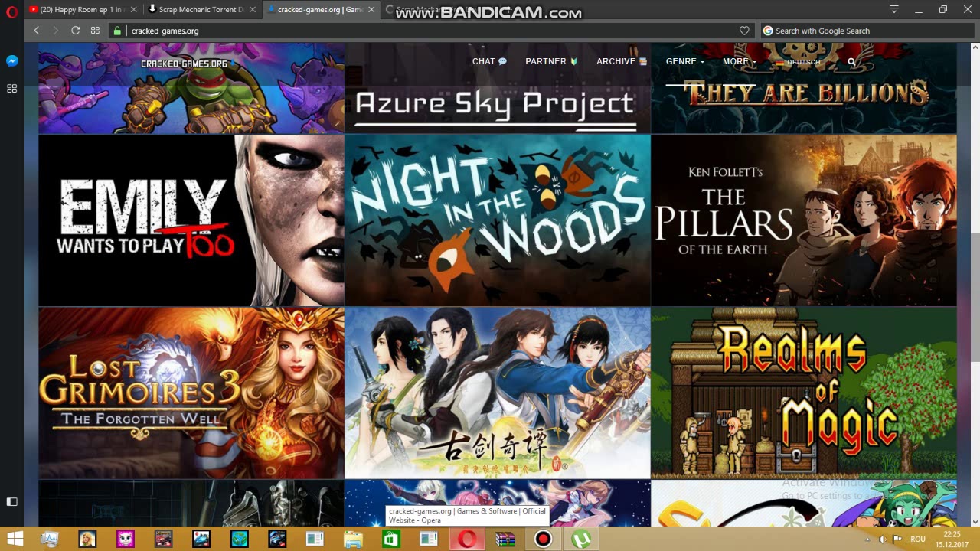Open the Emily Wants To Play Too game
The width and height of the screenshot is (980, 551).
point(191,220)
